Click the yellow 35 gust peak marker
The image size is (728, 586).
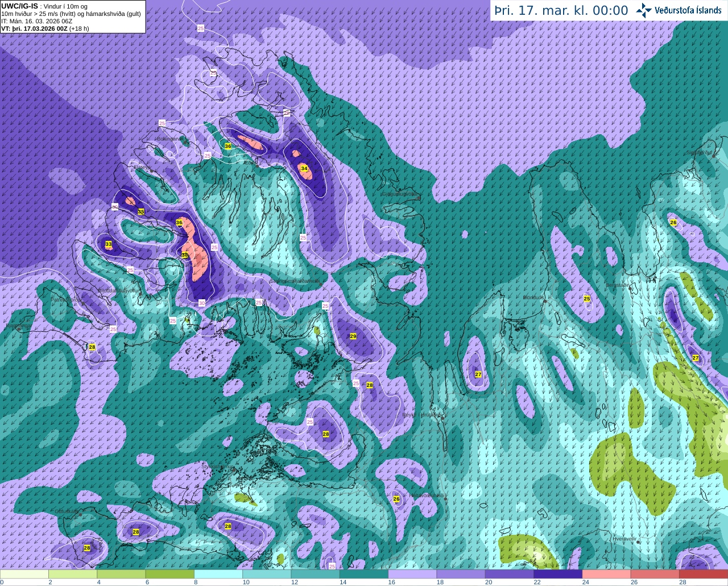(141, 212)
